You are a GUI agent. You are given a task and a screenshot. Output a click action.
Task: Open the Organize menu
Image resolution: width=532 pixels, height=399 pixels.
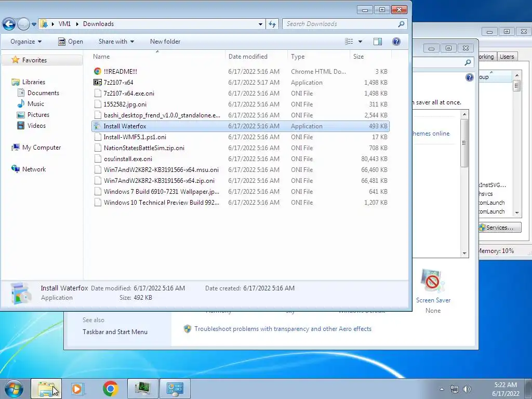(26, 42)
